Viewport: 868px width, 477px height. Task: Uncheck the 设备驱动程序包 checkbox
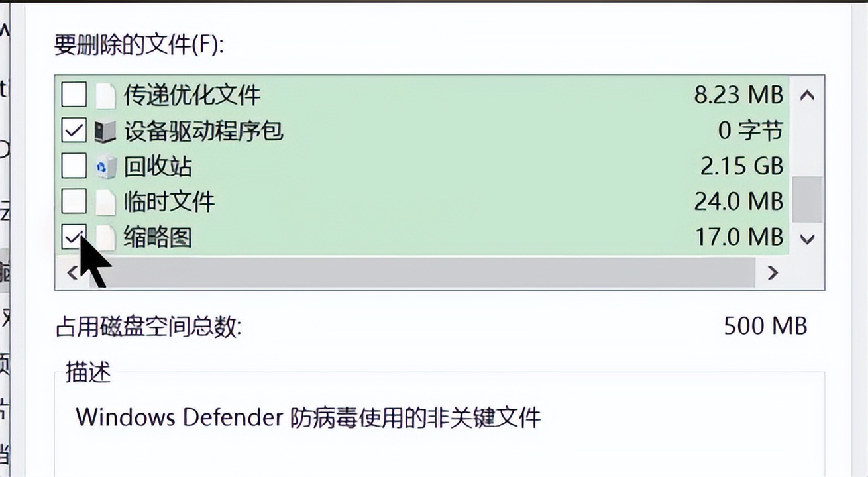(x=74, y=131)
